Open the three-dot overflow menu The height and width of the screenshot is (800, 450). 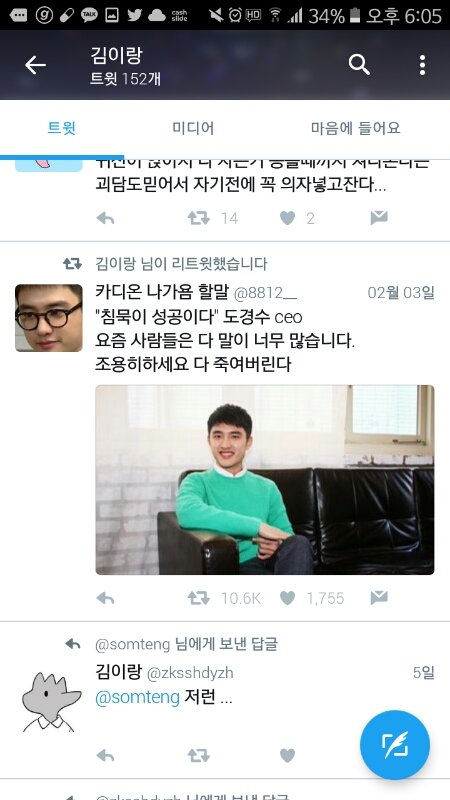coord(422,65)
